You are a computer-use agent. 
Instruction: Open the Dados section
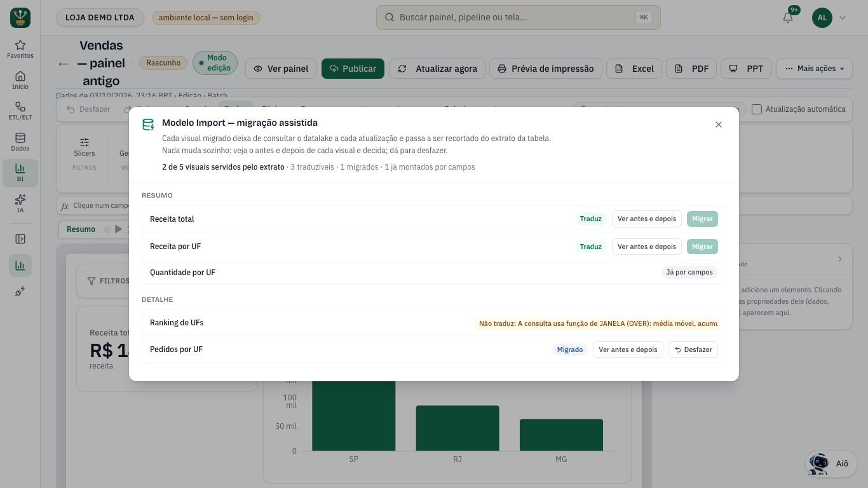20,142
